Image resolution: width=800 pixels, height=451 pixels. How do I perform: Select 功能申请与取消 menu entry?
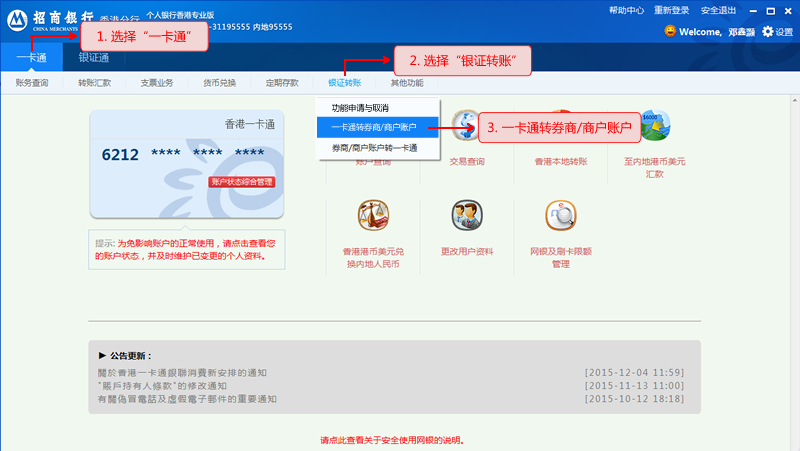[360, 107]
